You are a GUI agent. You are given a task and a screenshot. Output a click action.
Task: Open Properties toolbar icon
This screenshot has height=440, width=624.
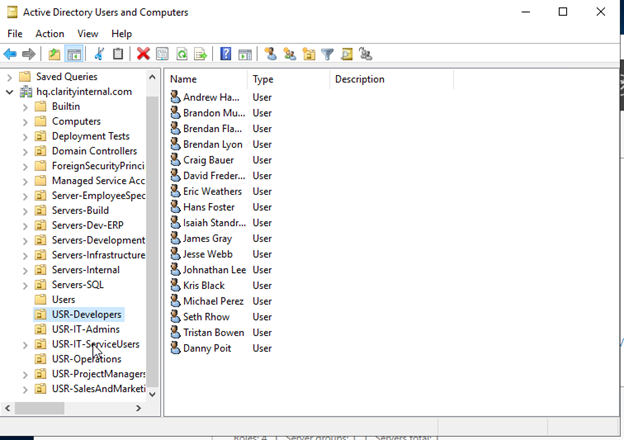coord(162,54)
